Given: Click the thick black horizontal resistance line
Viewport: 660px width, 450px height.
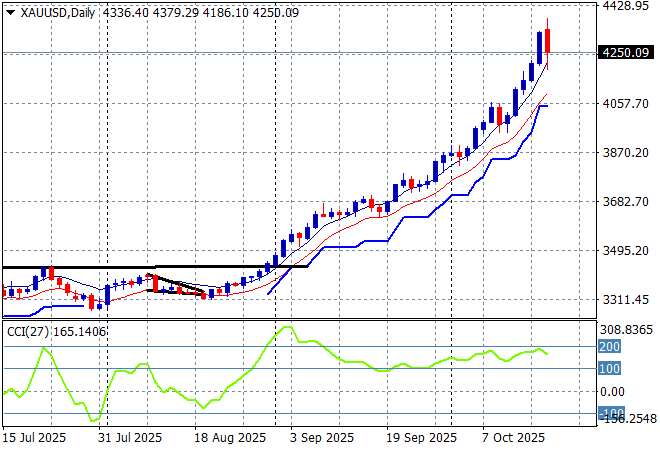Looking at the screenshot, I should point(150,267).
